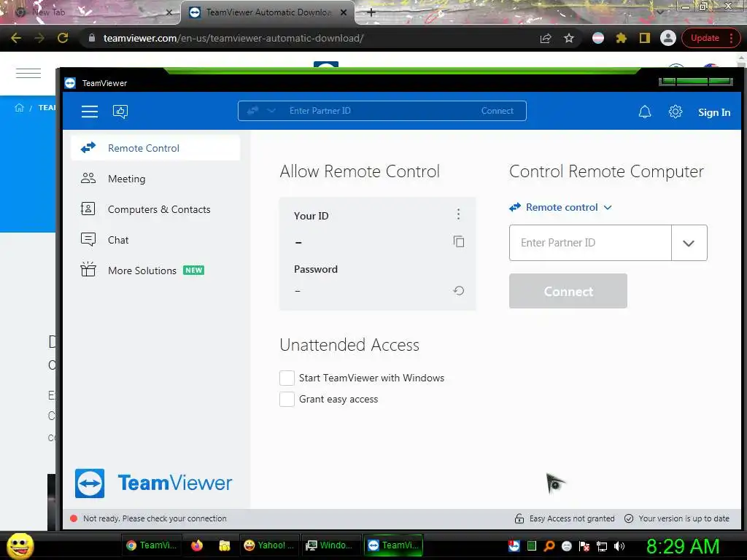747x560 pixels.
Task: Click the feedback icon in TeamViewer header
Action: pos(120,112)
